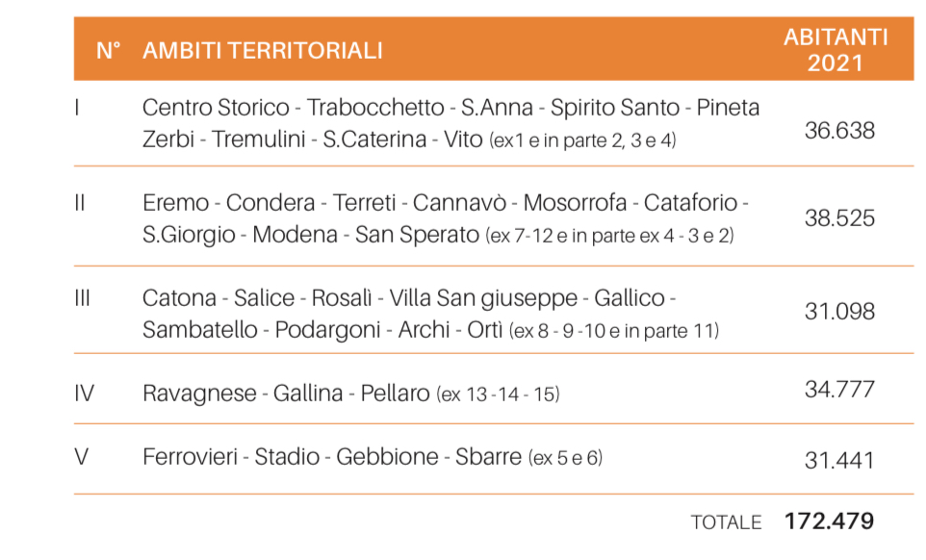Select the population value 34.777
Viewport: 926px width, 560px height.
pos(839,390)
